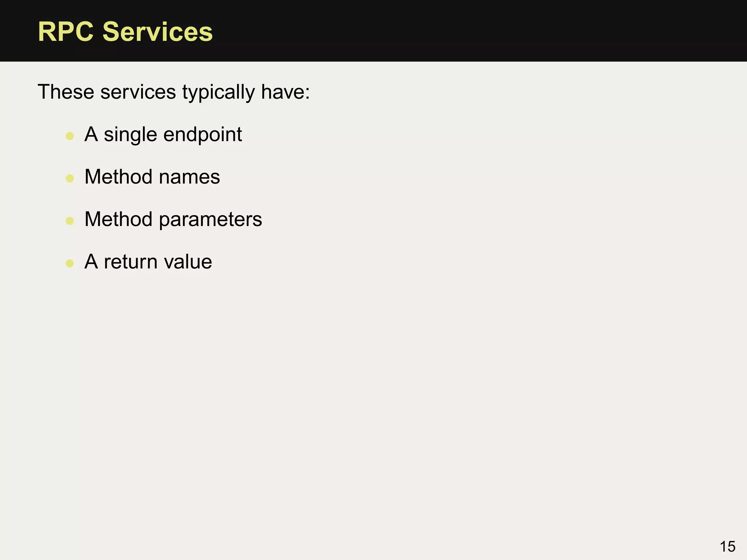Click the "A single endpoint" bullet text
747x560 pixels.
tap(163, 135)
